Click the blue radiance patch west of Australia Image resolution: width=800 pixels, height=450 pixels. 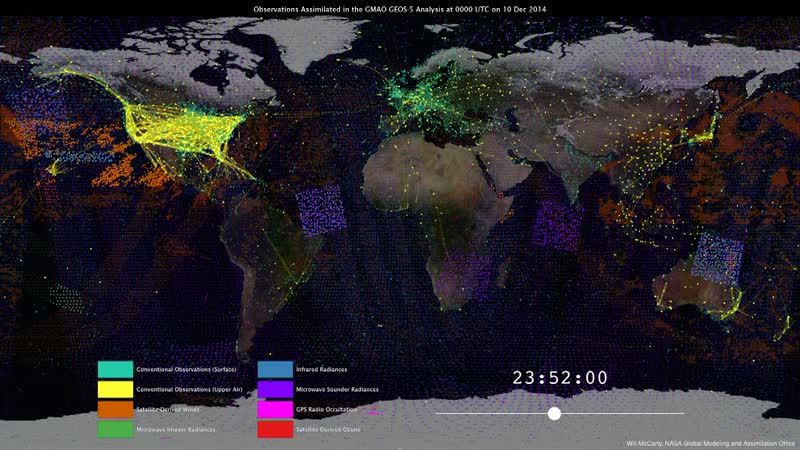(x=718, y=257)
